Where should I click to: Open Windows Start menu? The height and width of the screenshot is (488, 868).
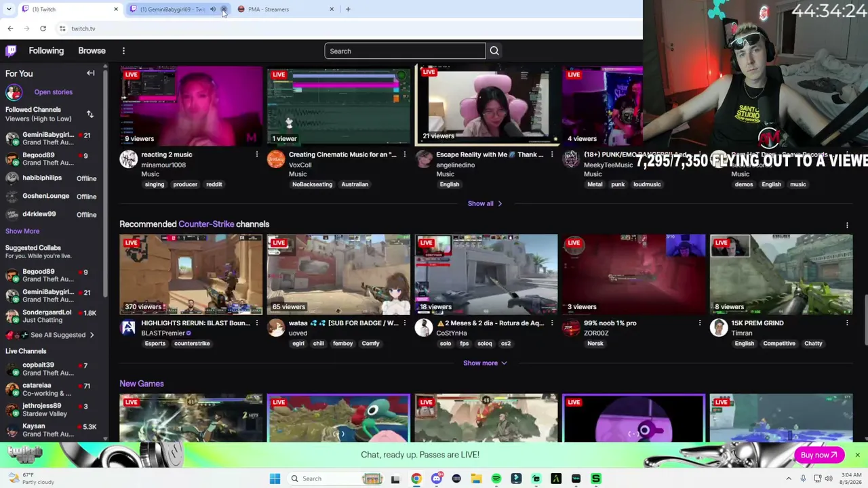point(275,479)
